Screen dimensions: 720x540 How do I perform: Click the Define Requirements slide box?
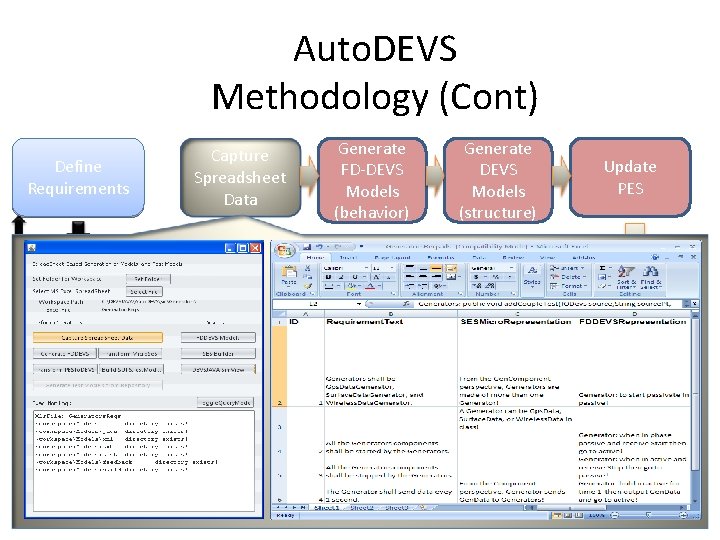78,178
